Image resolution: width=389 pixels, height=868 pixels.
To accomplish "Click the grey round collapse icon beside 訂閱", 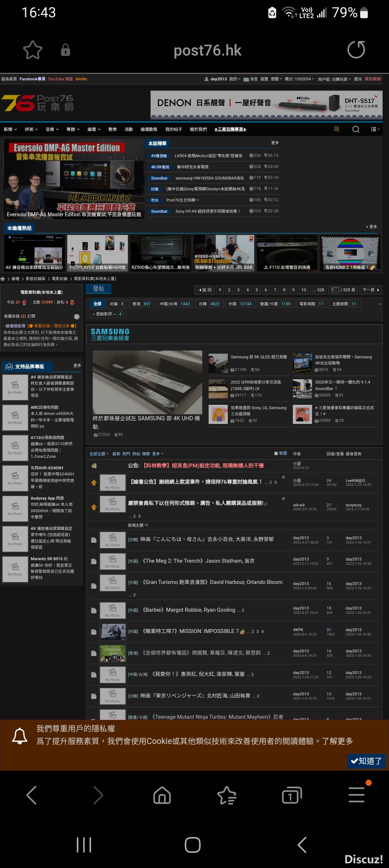I will 77,316.
